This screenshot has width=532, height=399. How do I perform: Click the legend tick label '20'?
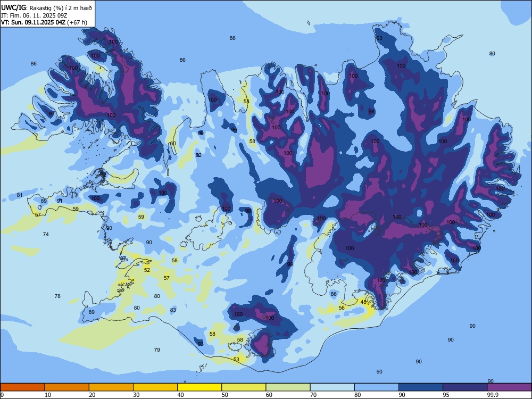point(92,395)
